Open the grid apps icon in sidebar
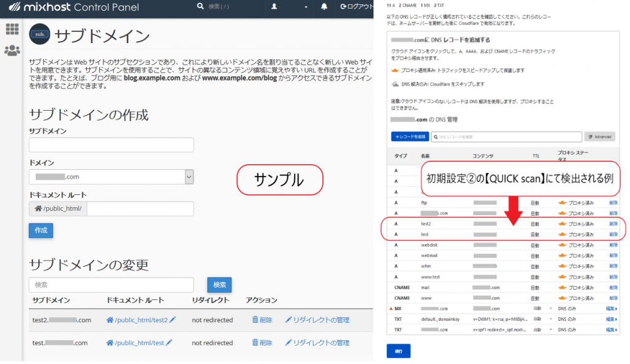This screenshot has width=630, height=364. (12, 29)
